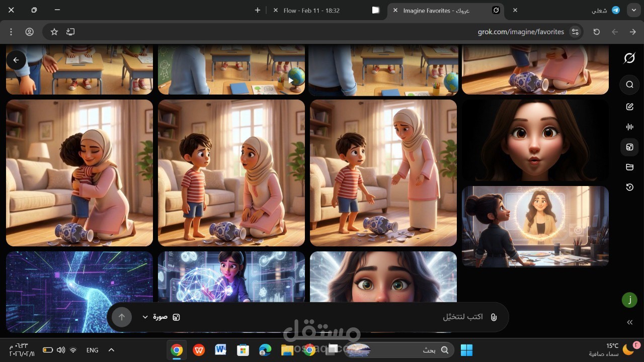Open thumbnail of boy and kneeling mother
644x362 pixels.
pos(231,173)
